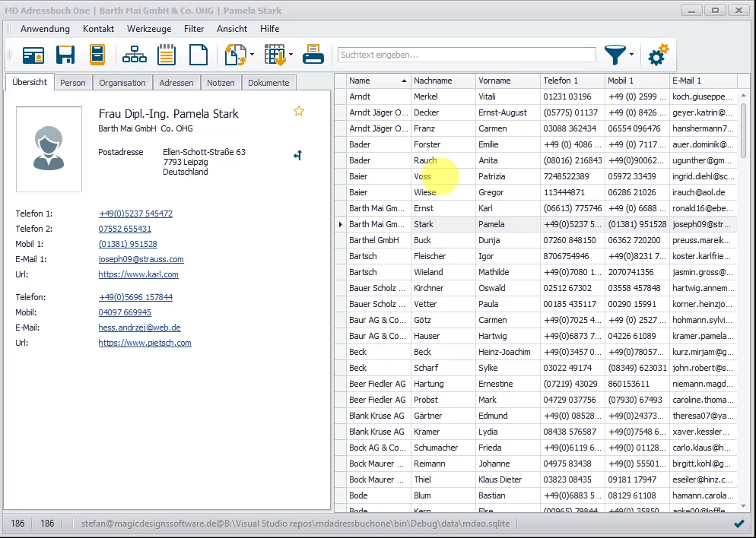
Task: Open the Adressen tab
Action: (176, 83)
